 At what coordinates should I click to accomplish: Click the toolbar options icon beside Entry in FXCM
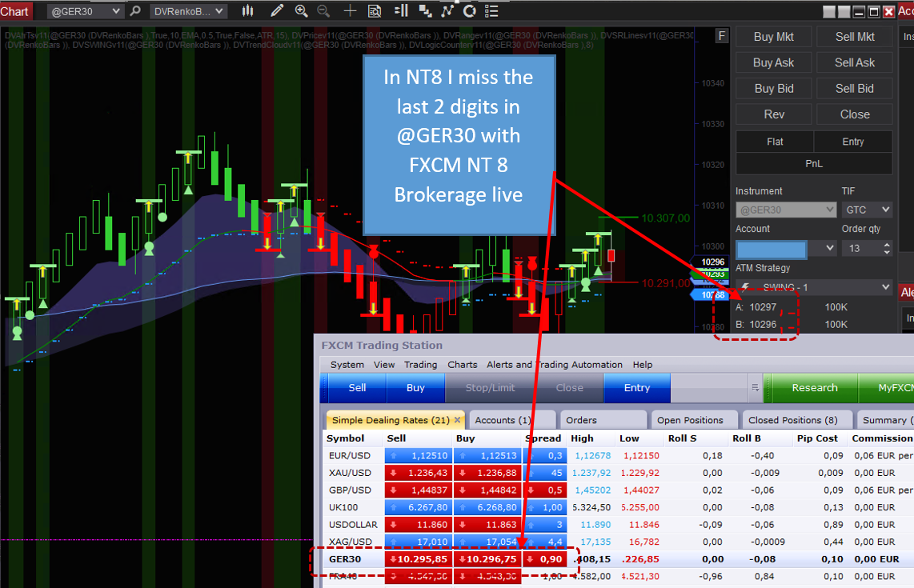click(755, 387)
